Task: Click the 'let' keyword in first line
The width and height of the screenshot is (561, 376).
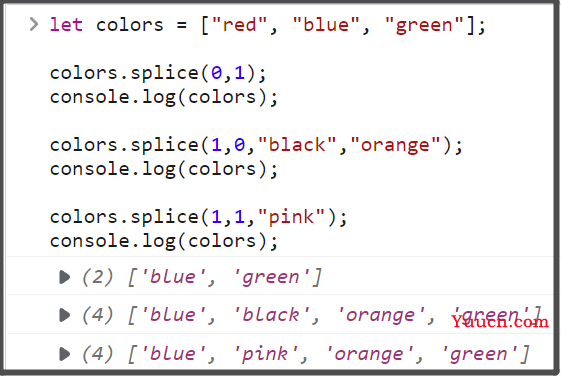Action: coord(66,25)
